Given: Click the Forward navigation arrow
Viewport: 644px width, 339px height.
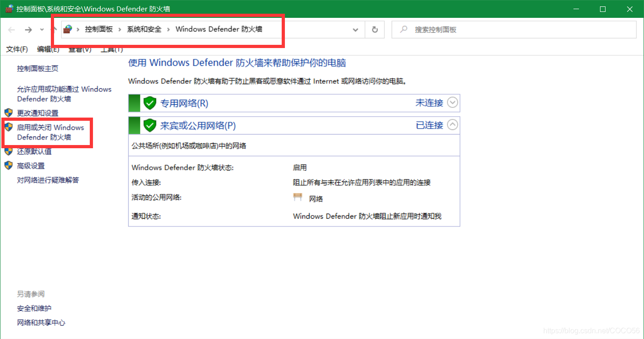Looking at the screenshot, I should coord(28,30).
